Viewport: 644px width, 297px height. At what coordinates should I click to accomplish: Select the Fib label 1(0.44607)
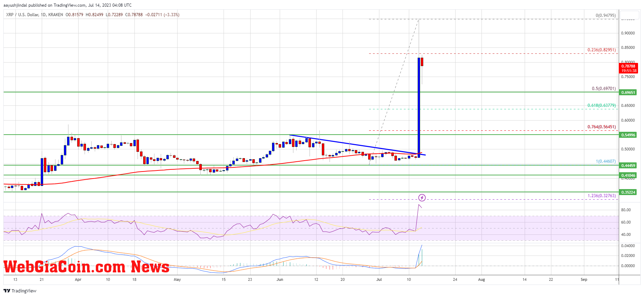606,161
